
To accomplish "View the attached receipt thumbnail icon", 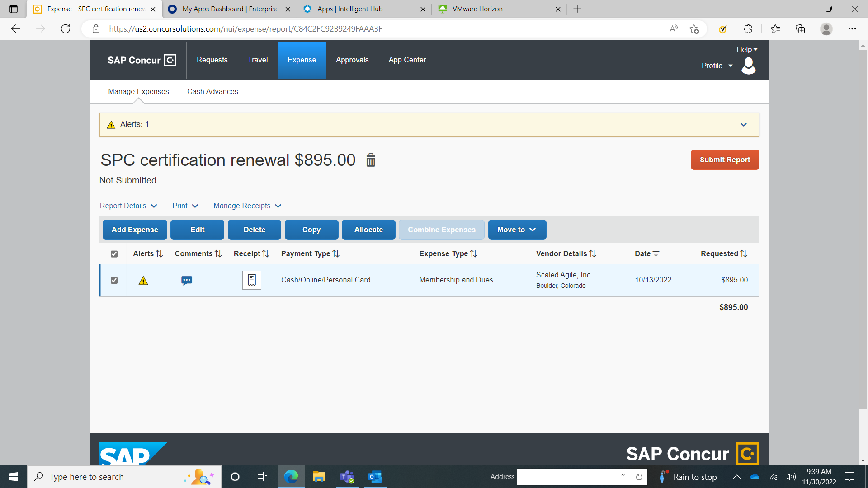I will (251, 280).
